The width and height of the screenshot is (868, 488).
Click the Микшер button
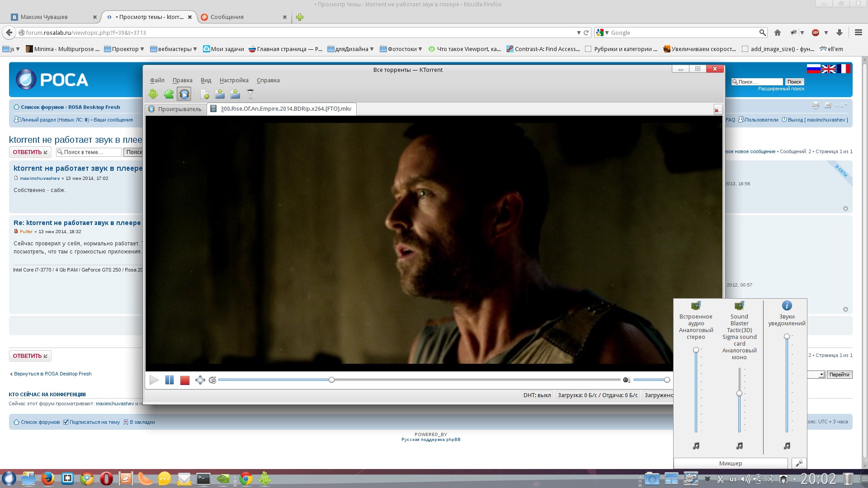pyautogui.click(x=731, y=463)
